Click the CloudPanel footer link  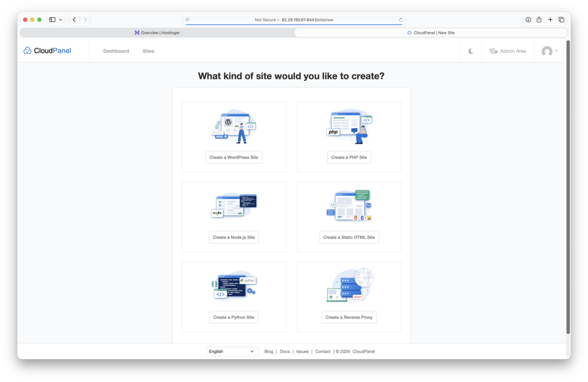coord(364,352)
